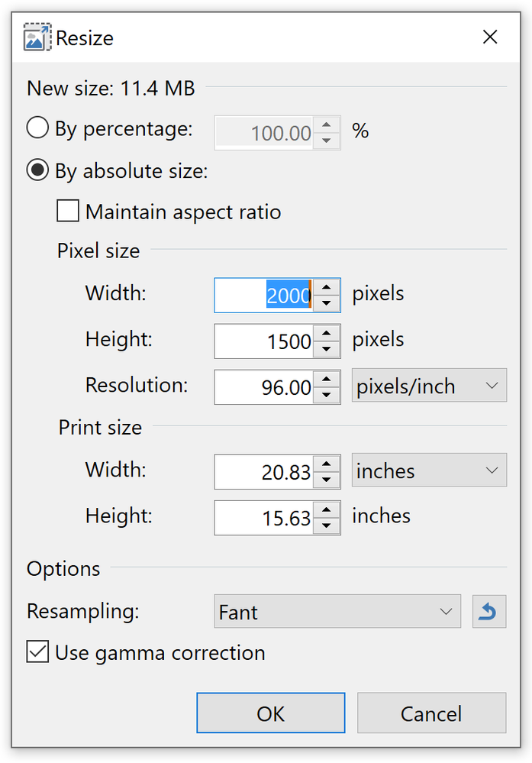Increase pixel Height using up spinner
Image resolution: width=532 pixels, height=763 pixels.
pos(327,333)
